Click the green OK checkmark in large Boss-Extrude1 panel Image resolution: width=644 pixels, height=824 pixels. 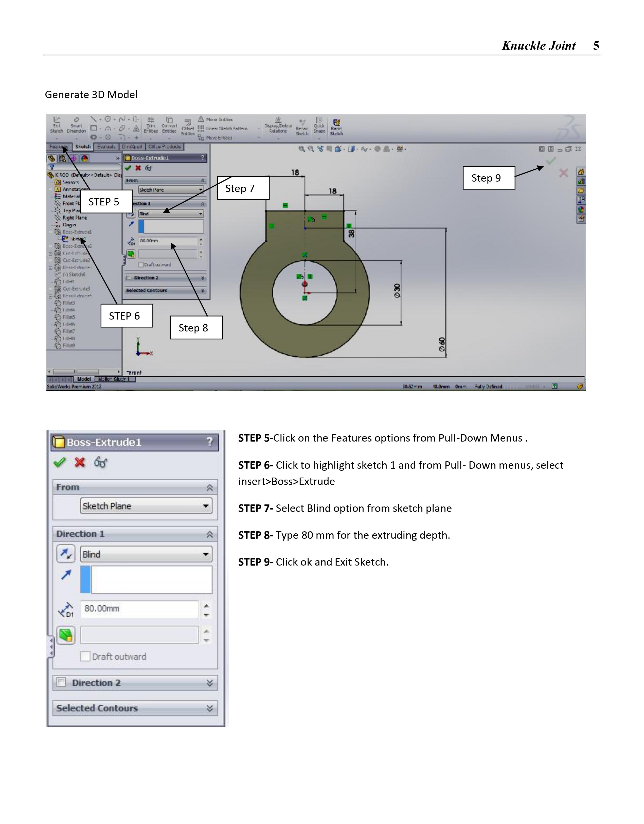coord(60,462)
